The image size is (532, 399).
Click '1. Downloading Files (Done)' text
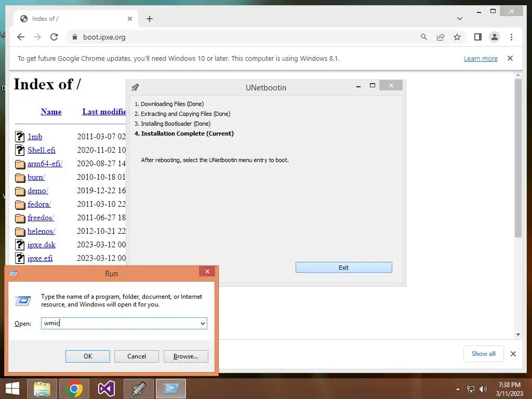click(x=169, y=104)
